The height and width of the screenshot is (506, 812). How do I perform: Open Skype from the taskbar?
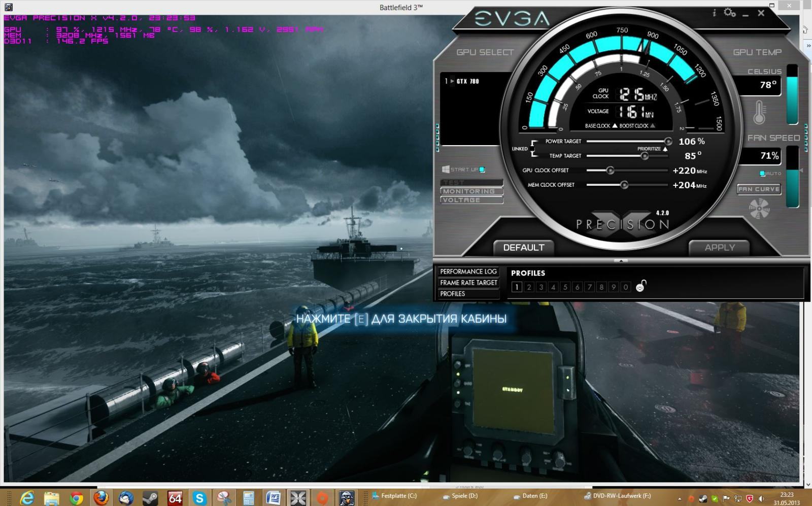click(199, 498)
